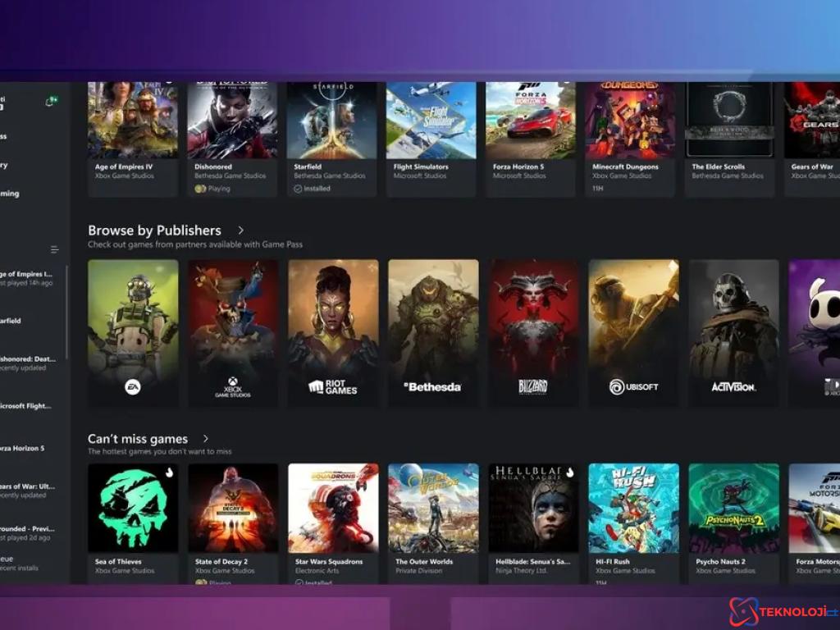Click the Xbox Game Studios logo
840x630 pixels.
point(232,387)
